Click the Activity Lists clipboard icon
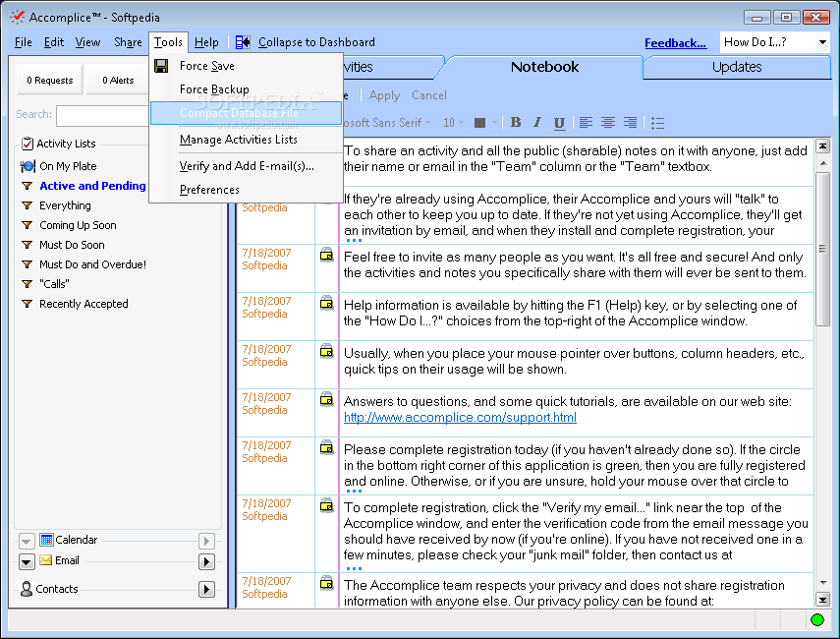Viewport: 840px width, 639px height. tap(27, 144)
